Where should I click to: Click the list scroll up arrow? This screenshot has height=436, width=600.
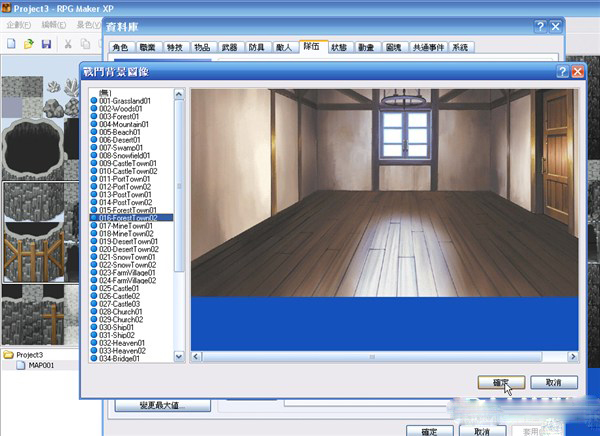(179, 94)
